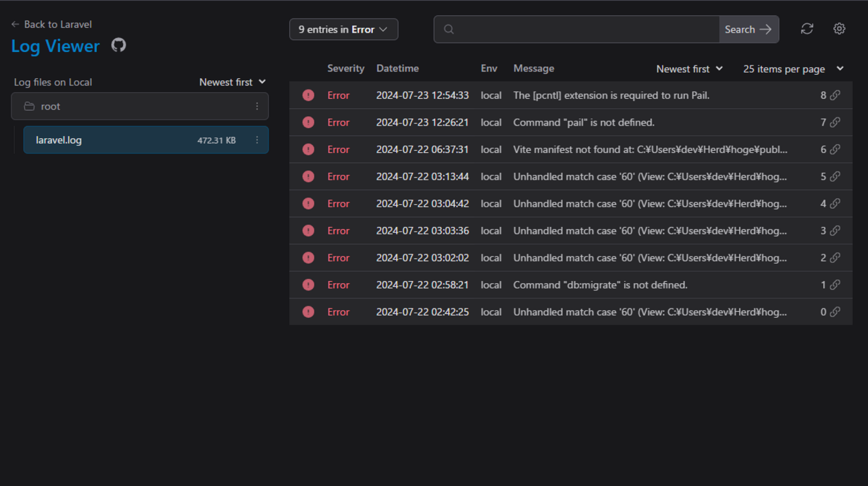Screen dimensions: 868x486
Task: Click the Message column header
Action: pyautogui.click(x=533, y=68)
